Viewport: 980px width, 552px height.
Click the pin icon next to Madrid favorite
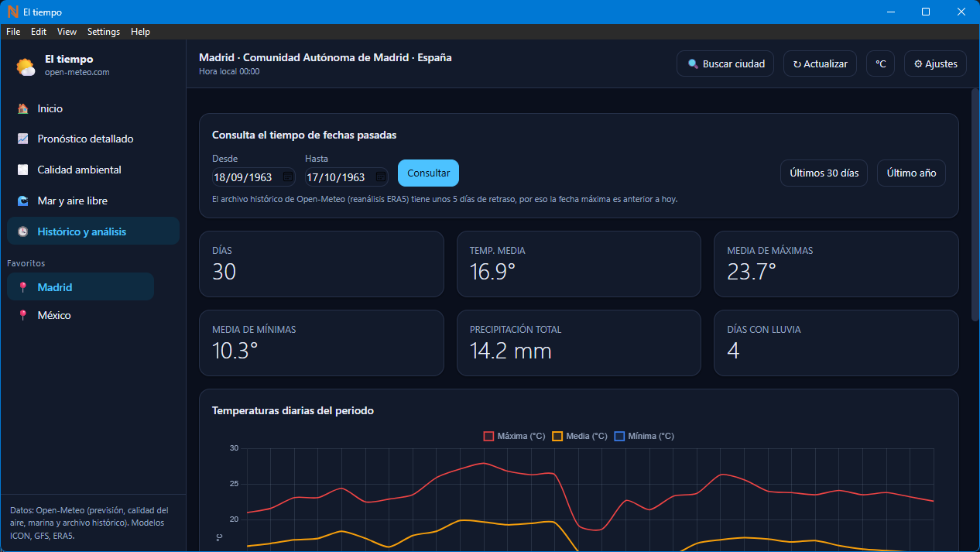pos(23,287)
